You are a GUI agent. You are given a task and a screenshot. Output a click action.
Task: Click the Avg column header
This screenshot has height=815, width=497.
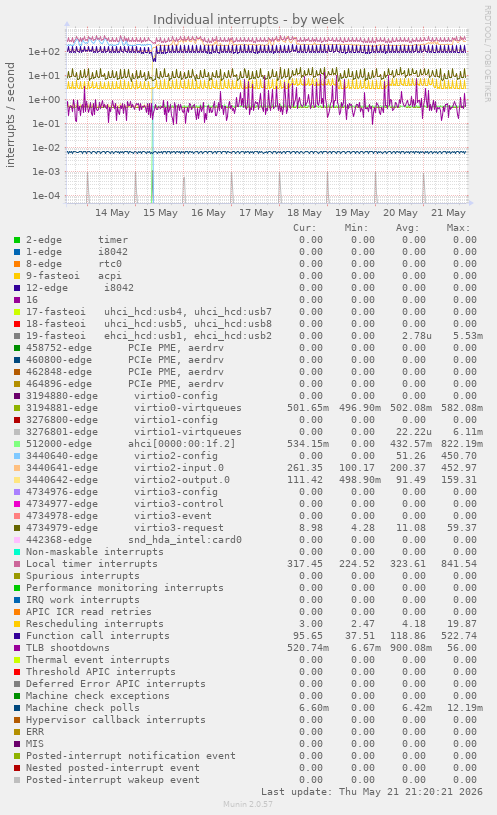click(x=407, y=228)
